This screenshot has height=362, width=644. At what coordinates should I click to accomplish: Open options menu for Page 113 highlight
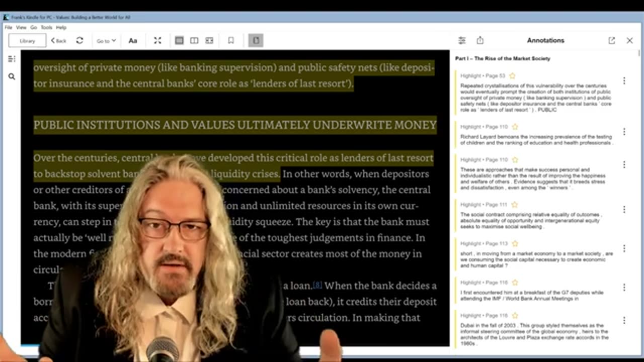624,248
